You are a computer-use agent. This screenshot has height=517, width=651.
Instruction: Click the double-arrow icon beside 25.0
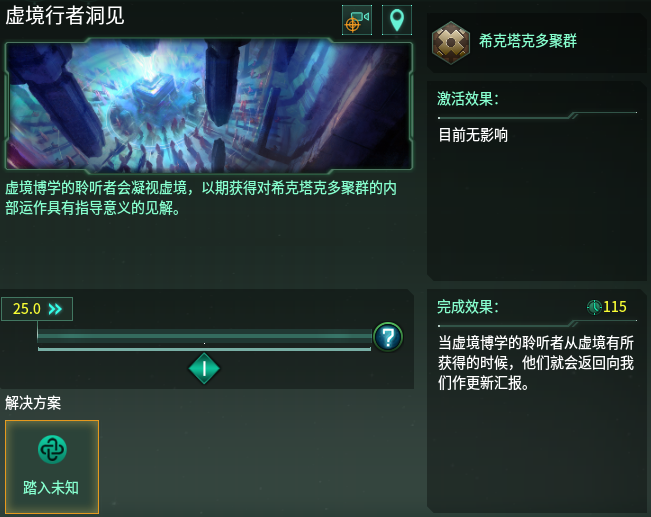[x=56, y=309]
